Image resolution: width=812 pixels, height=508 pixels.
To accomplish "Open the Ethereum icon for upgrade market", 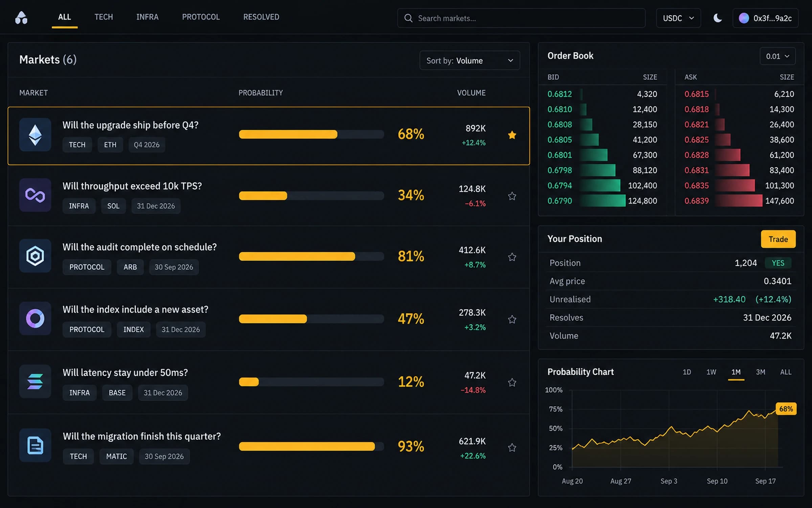I will 35,135.
